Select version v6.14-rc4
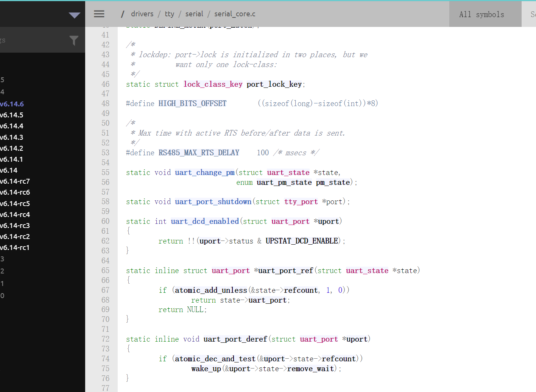 coord(15,214)
